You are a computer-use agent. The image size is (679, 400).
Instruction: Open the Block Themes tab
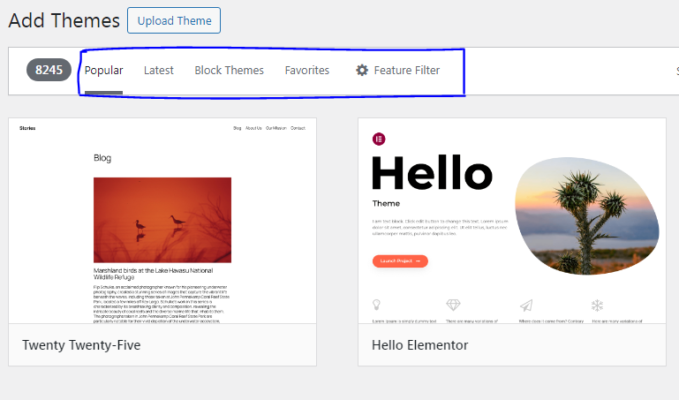(229, 70)
